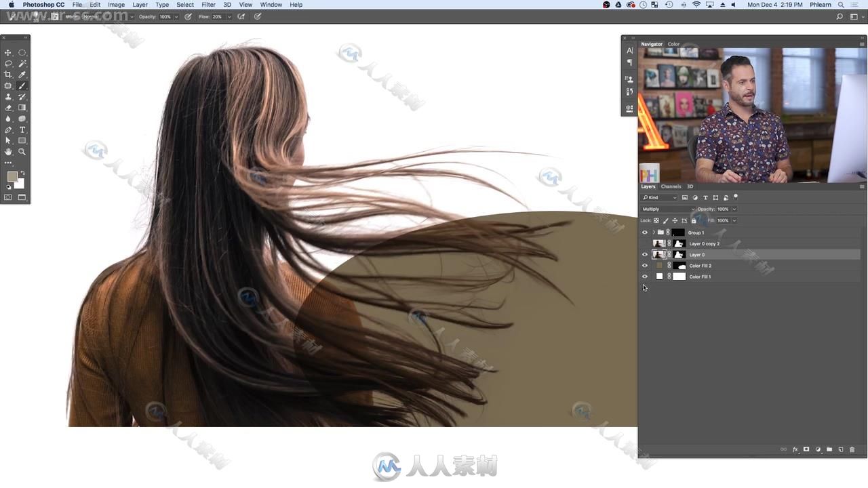The image size is (868, 488).
Task: Select the Rectangle shape tool
Action: pos(22,140)
